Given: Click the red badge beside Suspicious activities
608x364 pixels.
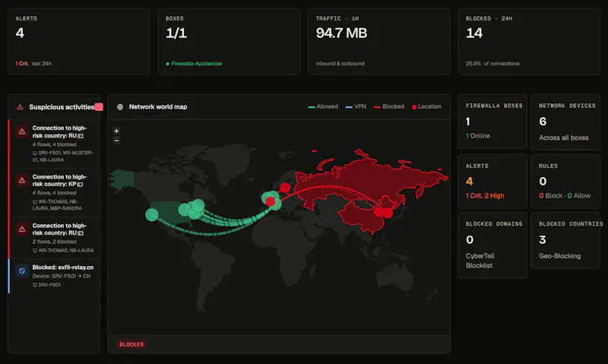Looking at the screenshot, I should 99,107.
